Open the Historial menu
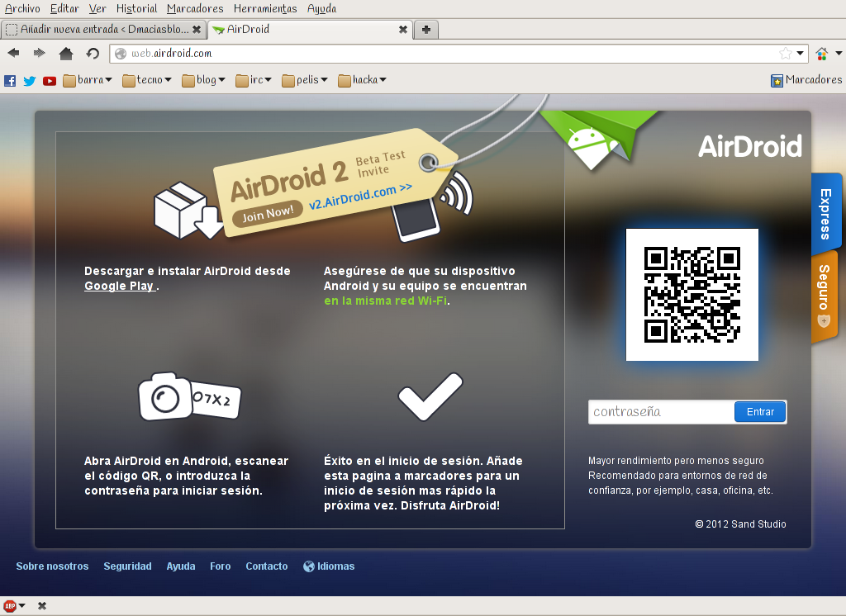Image resolution: width=846 pixels, height=616 pixels. (x=137, y=8)
